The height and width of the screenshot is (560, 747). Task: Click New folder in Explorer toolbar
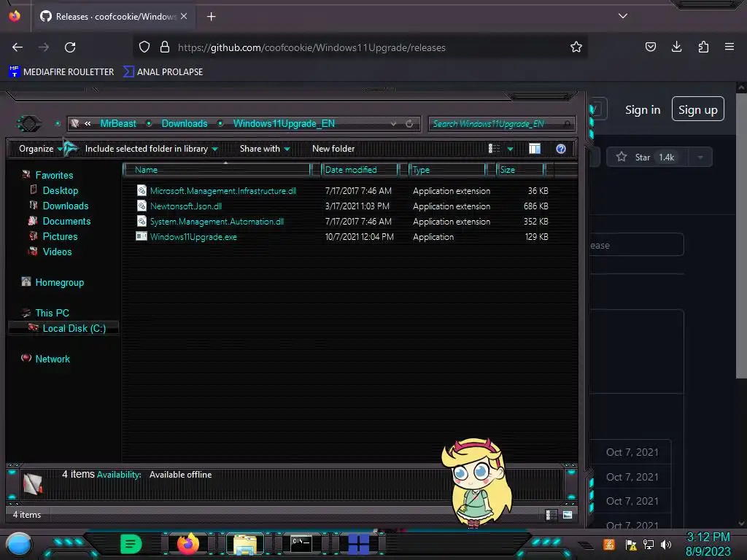coord(333,149)
